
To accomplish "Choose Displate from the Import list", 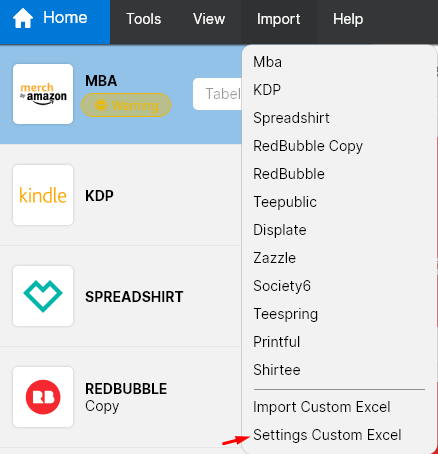I will coord(280,230).
